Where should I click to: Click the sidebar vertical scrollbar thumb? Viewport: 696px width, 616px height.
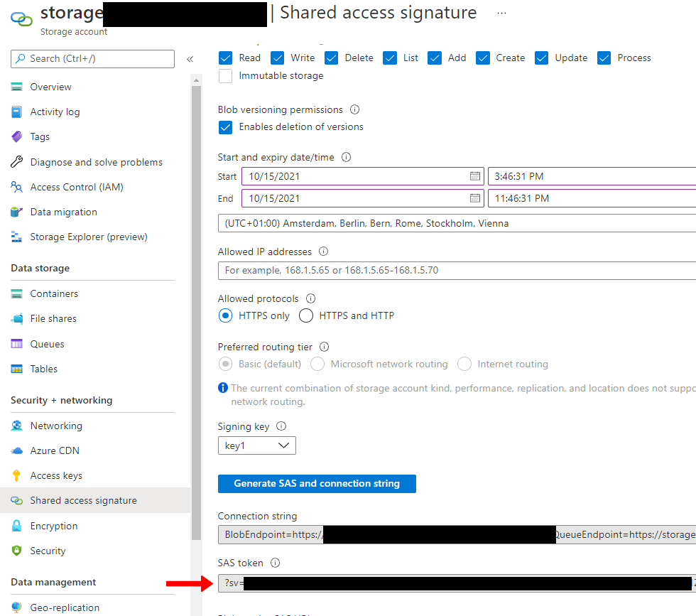pyautogui.click(x=196, y=313)
